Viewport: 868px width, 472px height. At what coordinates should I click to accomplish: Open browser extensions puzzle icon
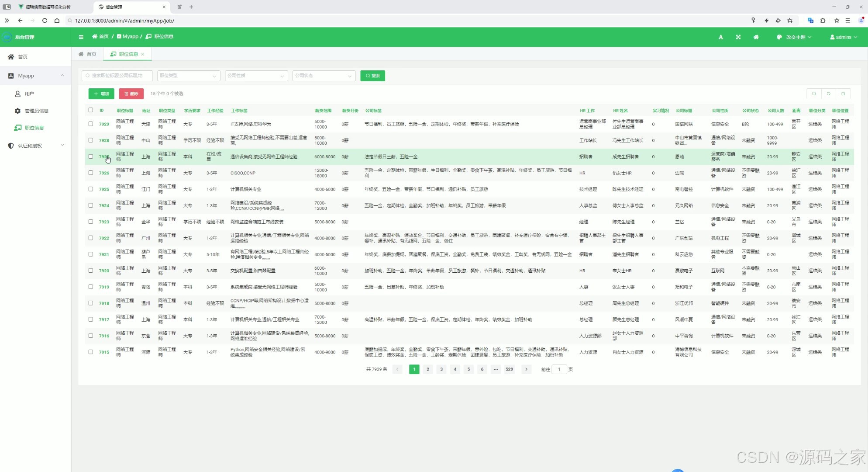[823, 21]
